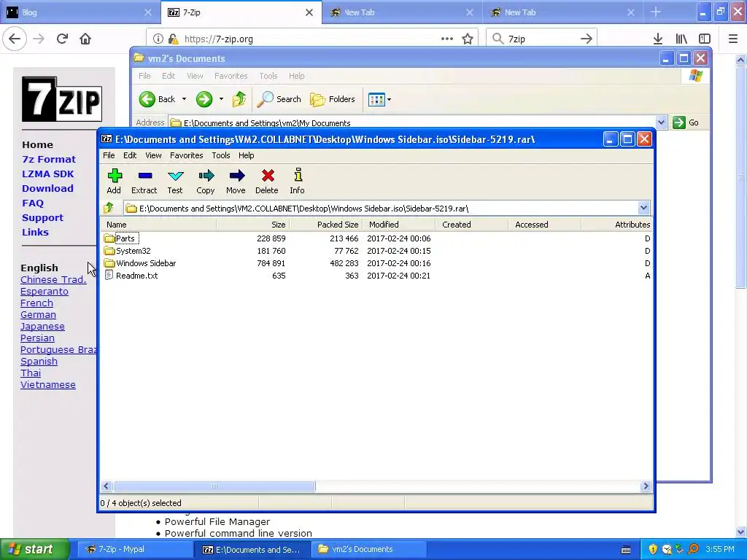Click the 7-Zip address path field
The height and width of the screenshot is (560, 747).
coord(381,208)
